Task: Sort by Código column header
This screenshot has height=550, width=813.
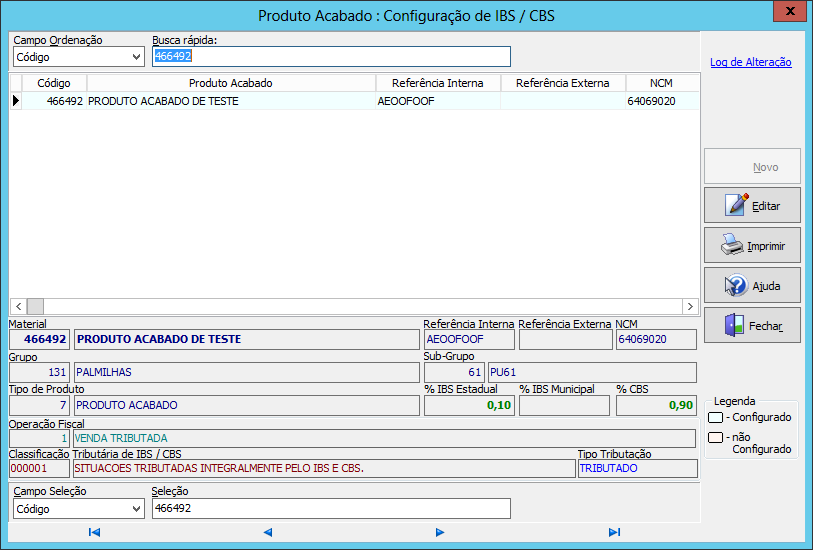Action: click(54, 83)
